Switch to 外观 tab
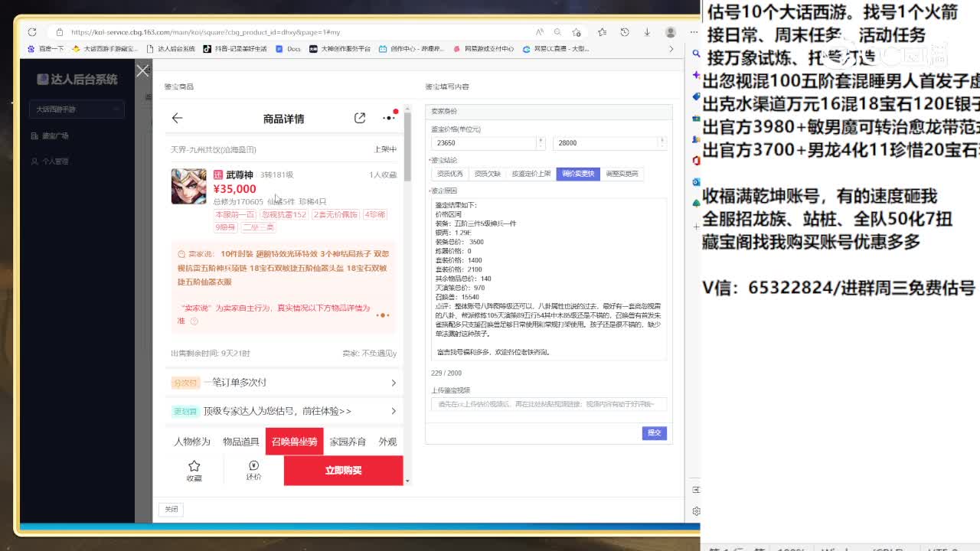 [x=387, y=442]
